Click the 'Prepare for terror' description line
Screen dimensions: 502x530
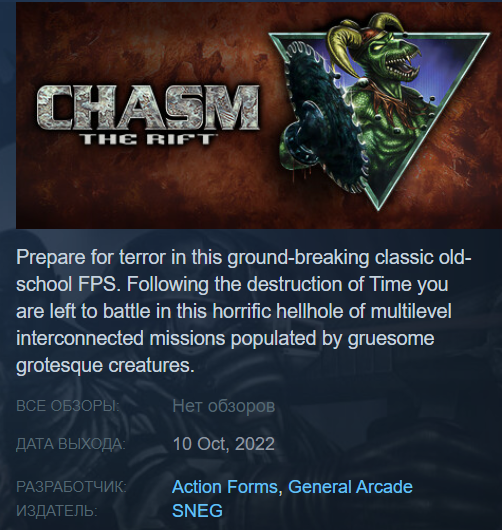243,258
